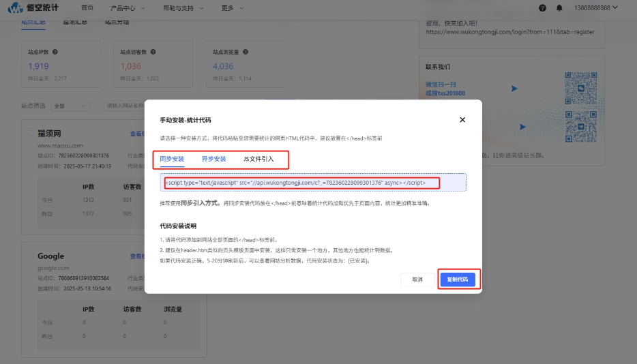
Task: Click the wukongtongji.com register URL
Action: 510,31
